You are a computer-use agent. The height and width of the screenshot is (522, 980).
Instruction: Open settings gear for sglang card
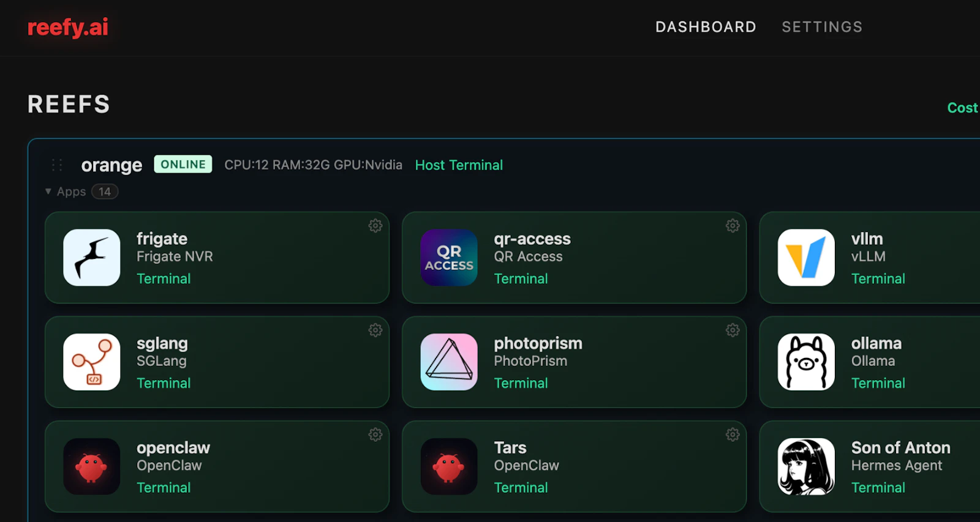(x=375, y=330)
